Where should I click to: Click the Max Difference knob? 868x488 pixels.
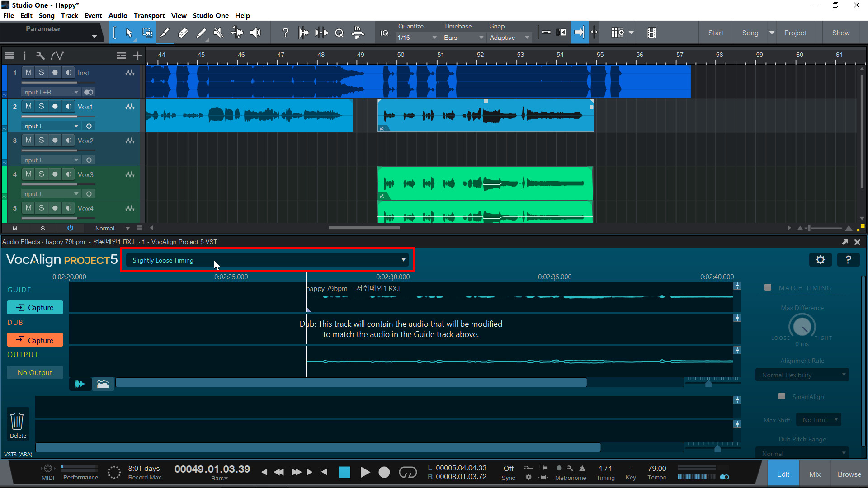(x=802, y=326)
